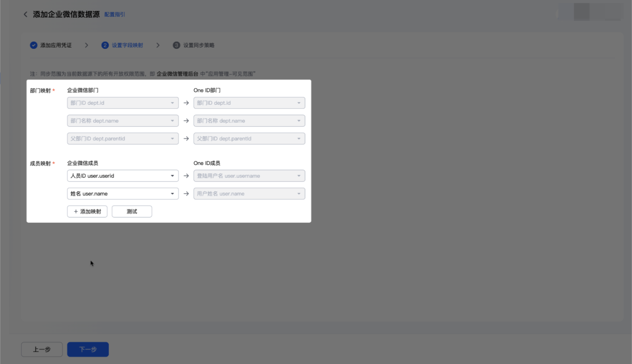This screenshot has width=632, height=364.
Task: Click arrow icon between 人员ID and 登陆用户名
Action: 186,176
